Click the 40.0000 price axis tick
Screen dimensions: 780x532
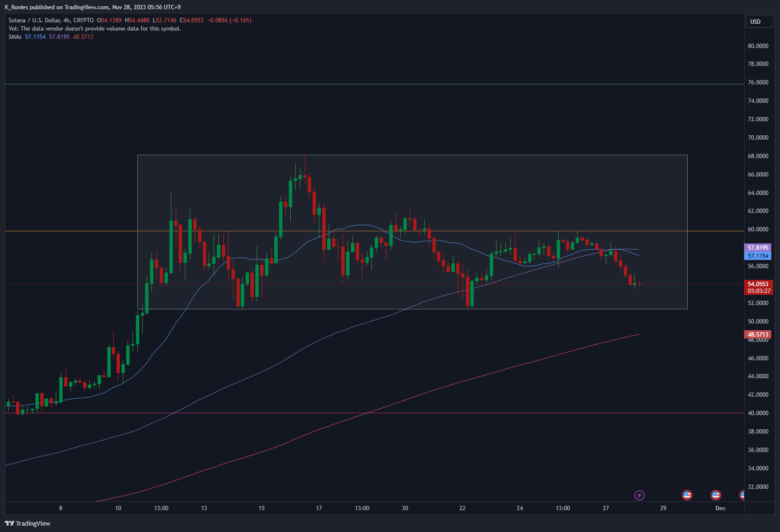[758, 413]
